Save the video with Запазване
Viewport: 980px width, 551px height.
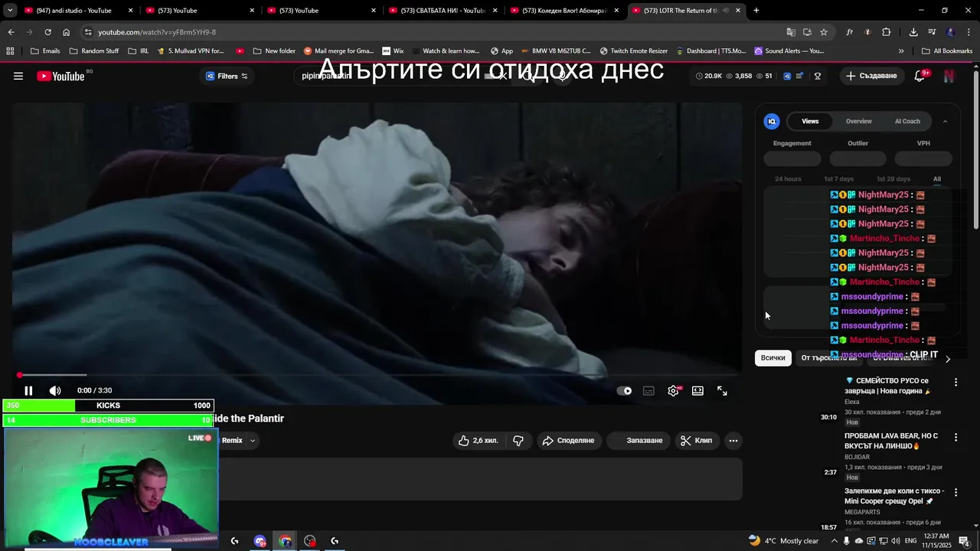(x=639, y=440)
